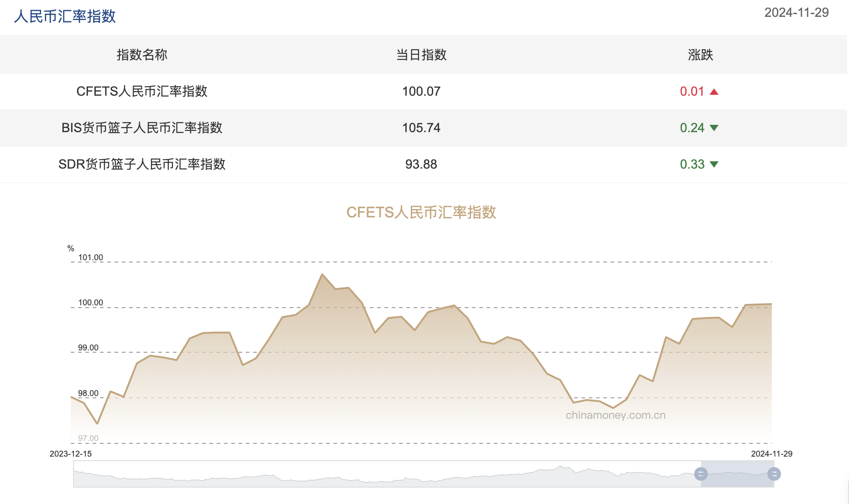Click the date 2024-11-29 at top right
Screen dimensions: 849x504
point(797,12)
